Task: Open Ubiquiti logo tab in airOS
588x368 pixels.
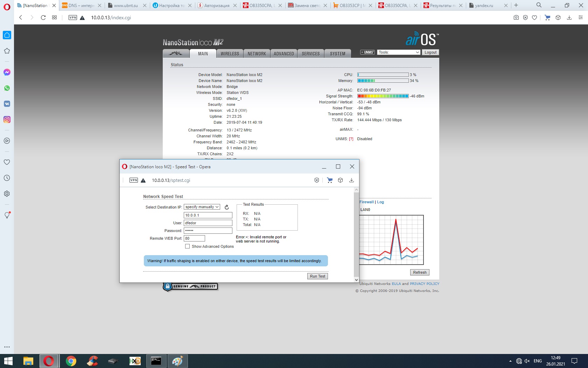Action: (176, 54)
